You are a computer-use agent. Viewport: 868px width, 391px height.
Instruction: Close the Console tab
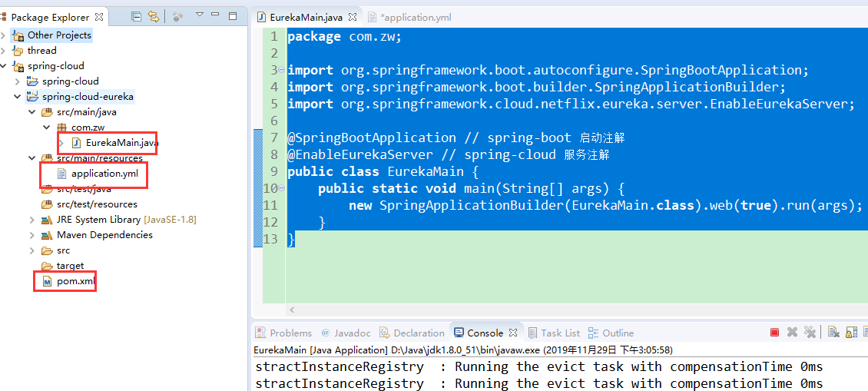click(513, 333)
